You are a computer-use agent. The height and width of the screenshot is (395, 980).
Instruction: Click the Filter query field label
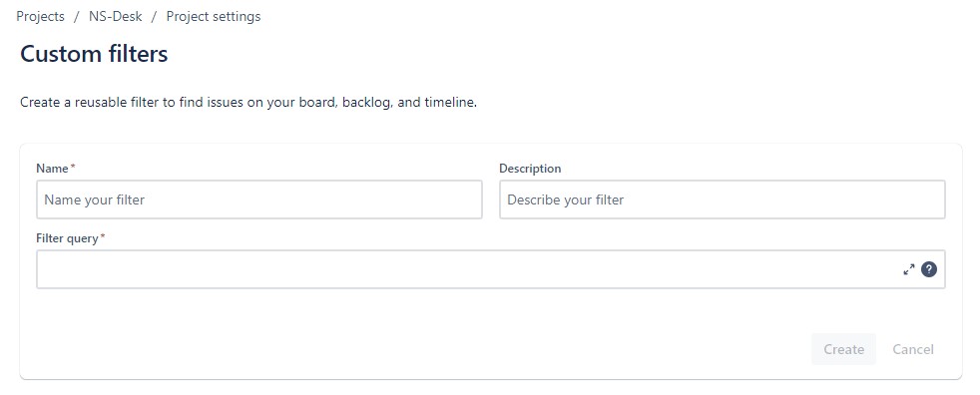[x=67, y=238]
